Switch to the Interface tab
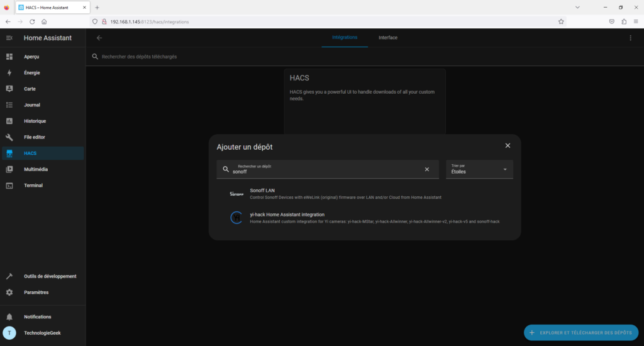Screen dimensions: 644x346 click(x=387, y=37)
